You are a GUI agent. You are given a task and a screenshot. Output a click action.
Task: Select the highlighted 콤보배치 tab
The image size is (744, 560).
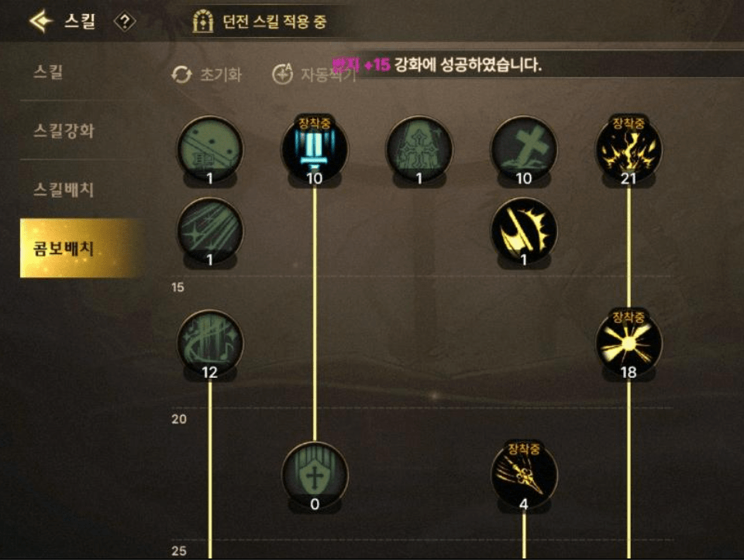pos(81,248)
